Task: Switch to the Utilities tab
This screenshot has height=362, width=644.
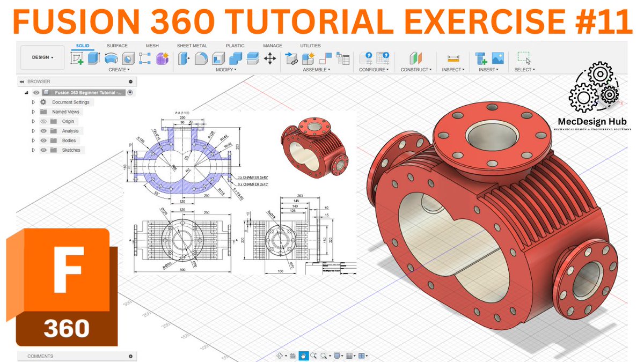Action: point(310,46)
